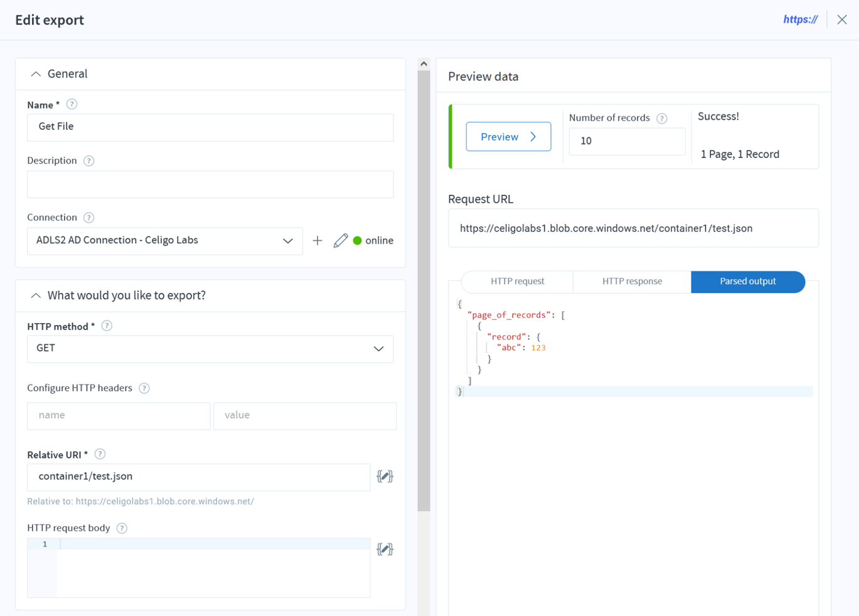Click the Relative URI input field
The width and height of the screenshot is (859, 616).
198,477
